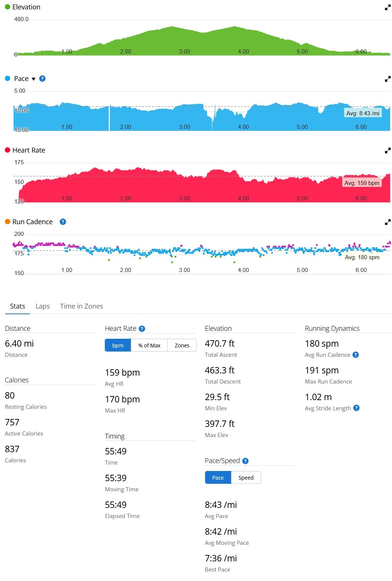Viewport: 392px width, 581px height.
Task: Switch heart rate display to Zones
Action: pos(182,346)
